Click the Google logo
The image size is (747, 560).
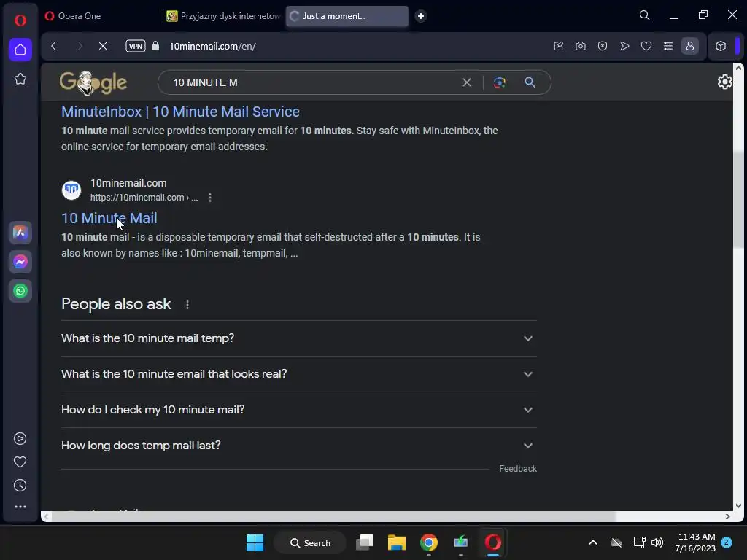(93, 83)
